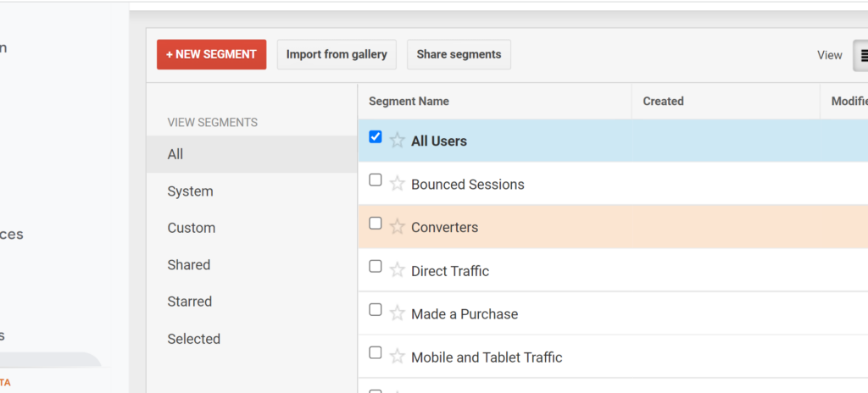868x393 pixels.
Task: Check the Direct Traffic checkbox
Action: pyautogui.click(x=376, y=266)
